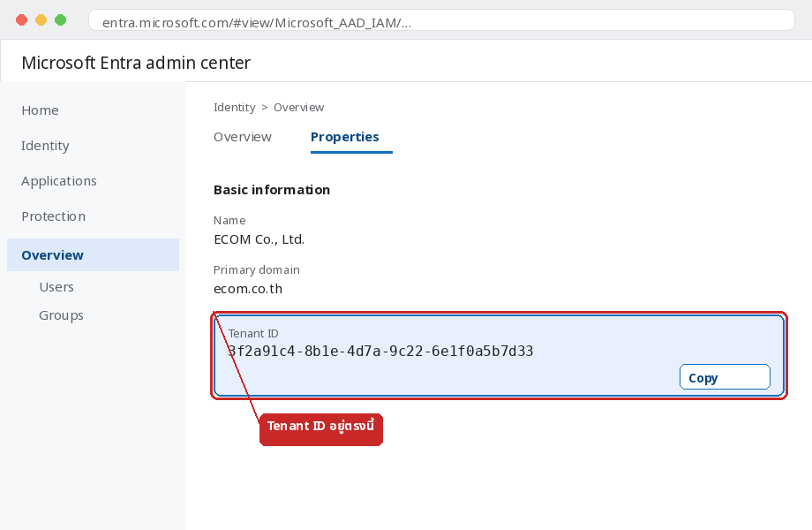The image size is (812, 530).
Task: Open Identity in the sidebar
Action: click(x=45, y=146)
